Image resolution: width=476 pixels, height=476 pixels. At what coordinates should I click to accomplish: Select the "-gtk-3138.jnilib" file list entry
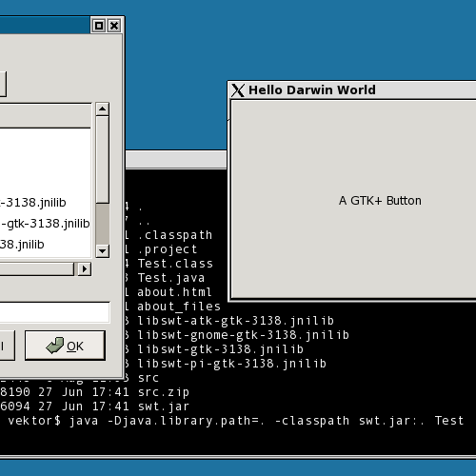pos(46,224)
